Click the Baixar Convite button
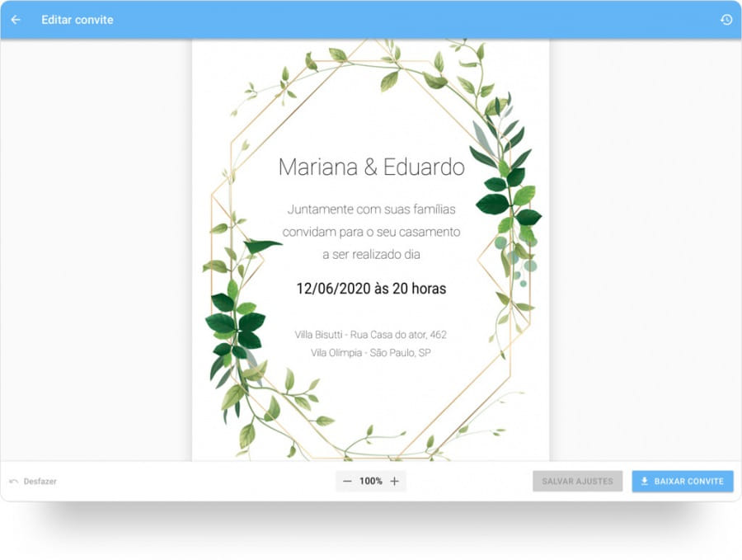Viewport: 742px width, 560px height. point(682,481)
